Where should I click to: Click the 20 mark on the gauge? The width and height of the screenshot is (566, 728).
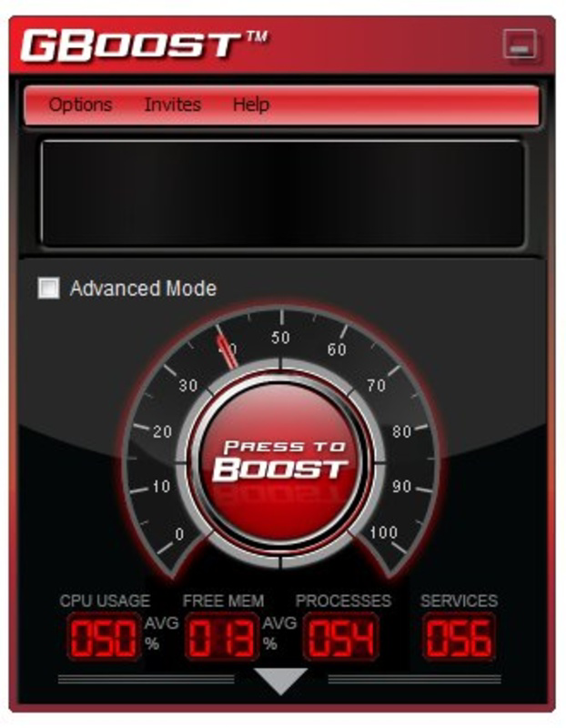coord(163,431)
